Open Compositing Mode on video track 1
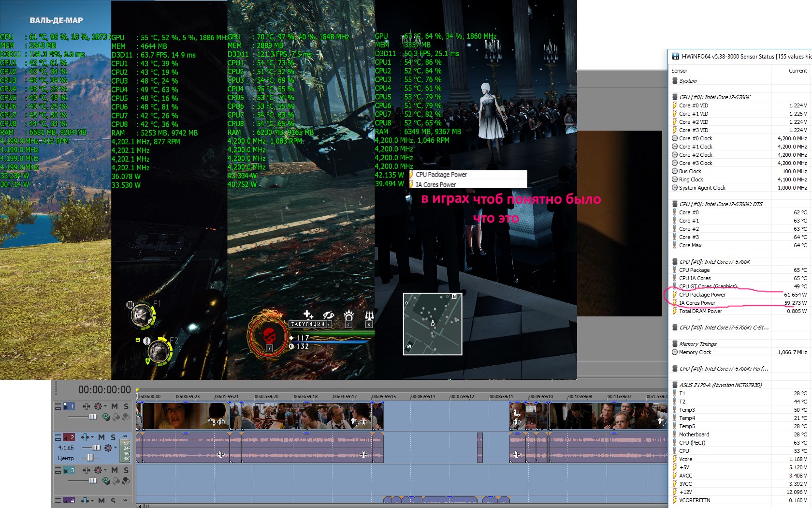812x508 pixels. pos(106,416)
